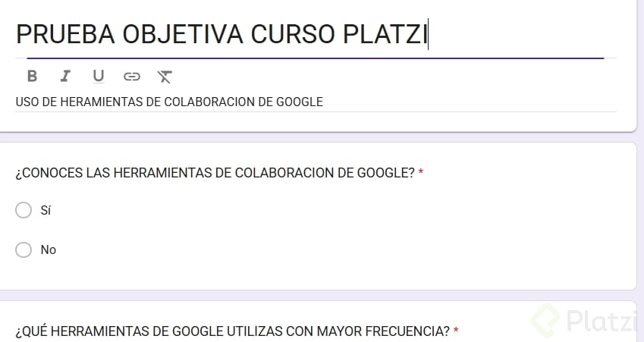
Task: Select the 'Sí' radio option
Action: point(24,210)
